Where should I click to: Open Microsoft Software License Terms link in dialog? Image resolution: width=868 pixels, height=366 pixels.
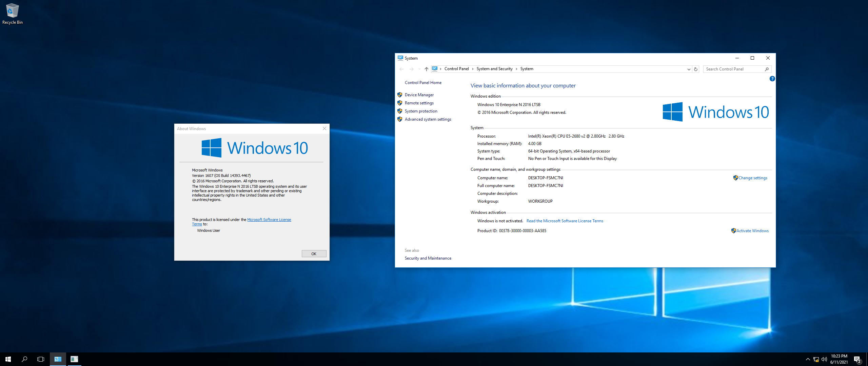[269, 220]
